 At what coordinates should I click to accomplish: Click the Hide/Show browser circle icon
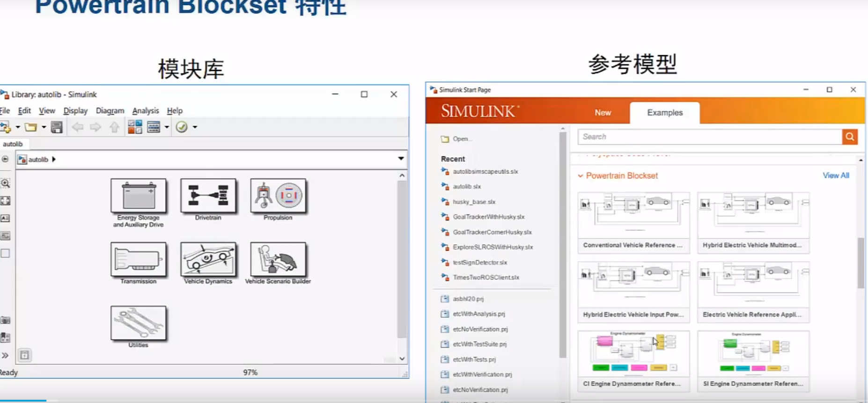coord(5,159)
